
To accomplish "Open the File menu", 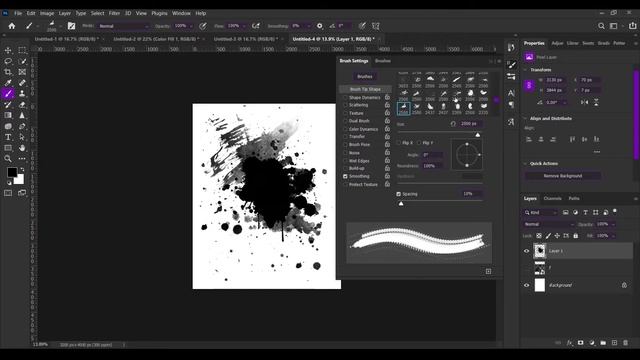I will coord(18,13).
